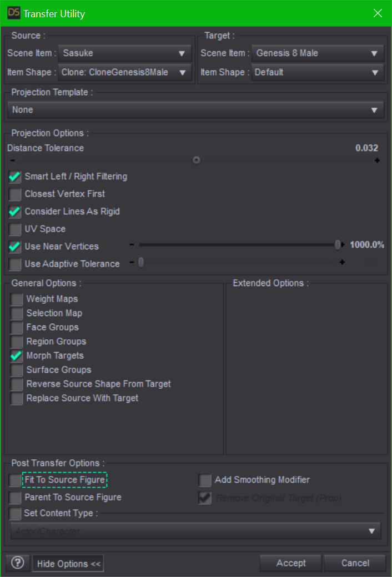Click the Hide Options button
392x577 pixels.
pos(68,564)
